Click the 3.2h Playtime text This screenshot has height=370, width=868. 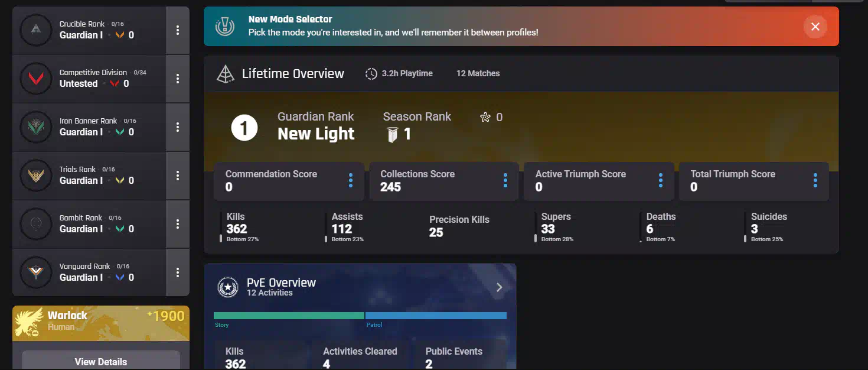(x=407, y=73)
